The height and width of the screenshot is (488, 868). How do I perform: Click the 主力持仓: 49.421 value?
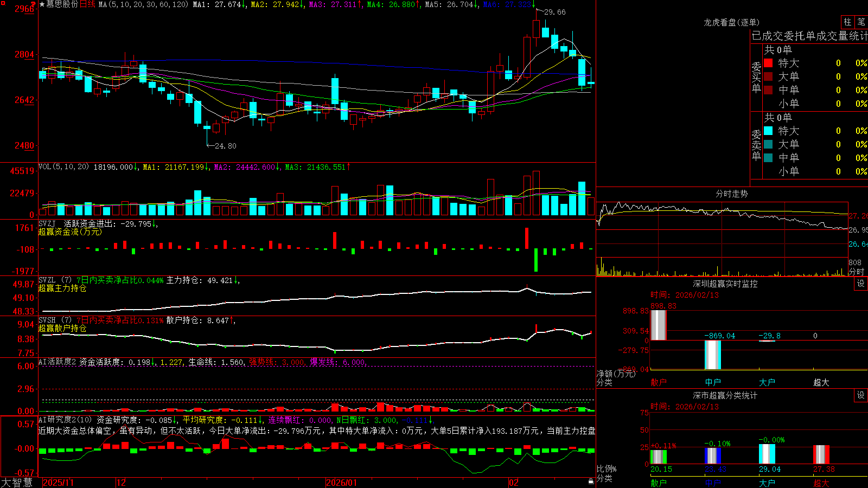click(x=203, y=280)
